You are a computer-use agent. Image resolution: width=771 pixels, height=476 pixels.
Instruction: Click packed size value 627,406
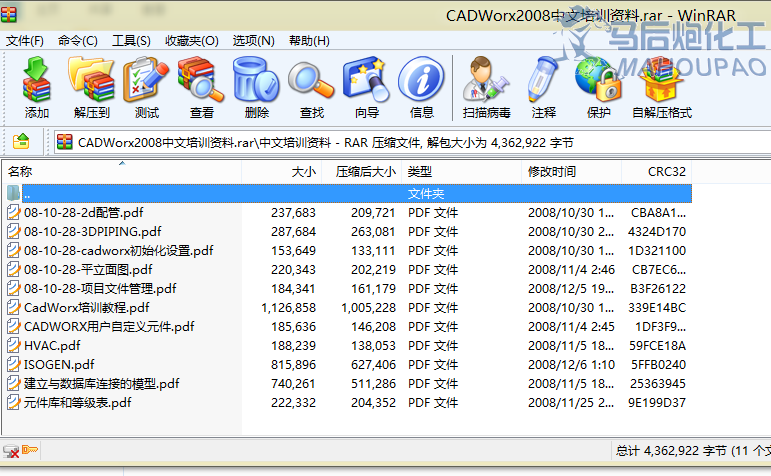click(x=373, y=365)
